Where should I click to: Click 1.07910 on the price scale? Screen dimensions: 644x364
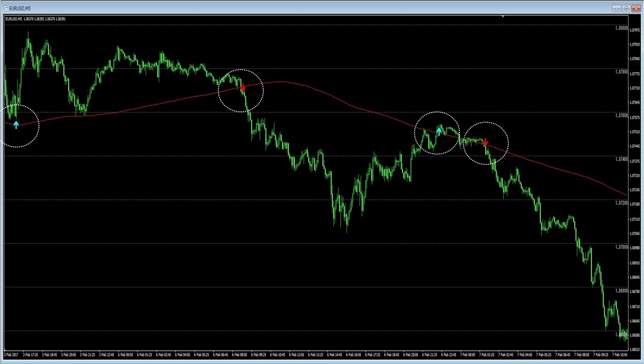[x=636, y=45]
